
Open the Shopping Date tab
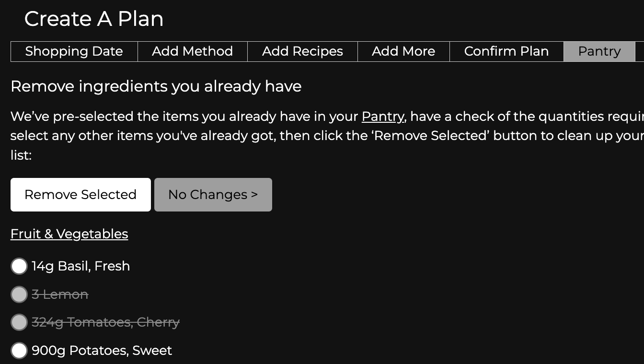pos(74,51)
